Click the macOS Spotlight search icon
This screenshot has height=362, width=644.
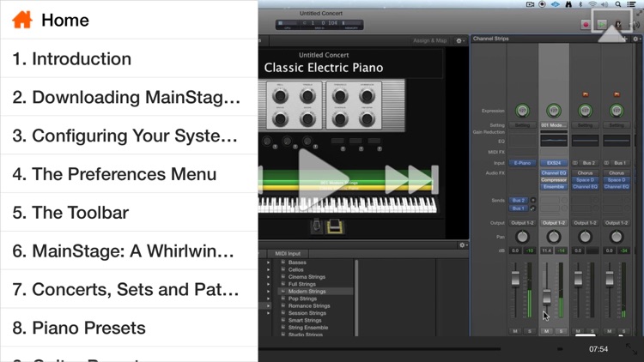coord(617,4)
